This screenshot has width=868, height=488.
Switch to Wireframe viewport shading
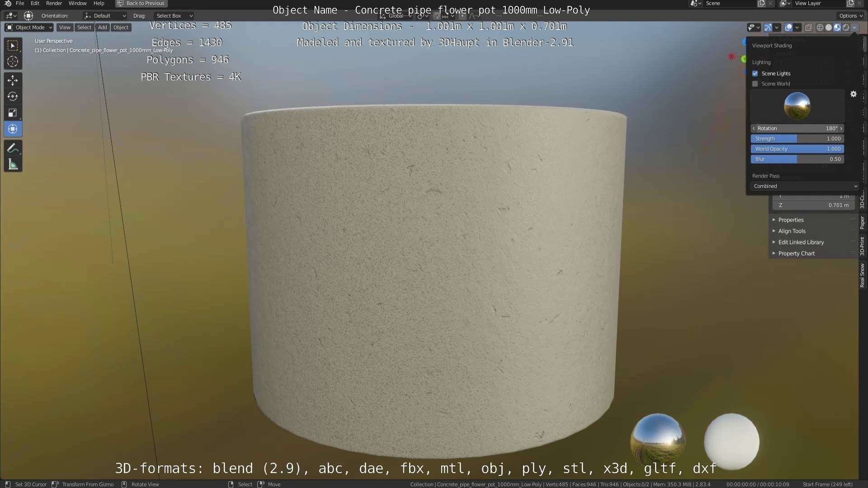(x=820, y=28)
